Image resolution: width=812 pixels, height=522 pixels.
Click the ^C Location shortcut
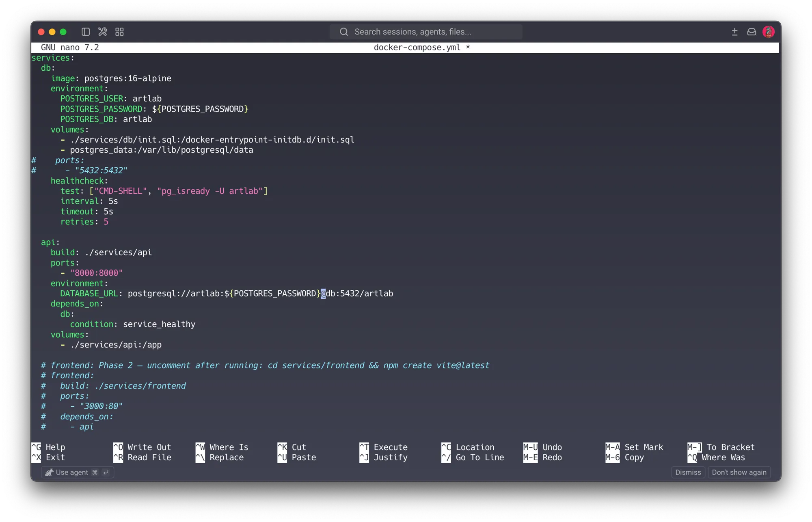468,447
